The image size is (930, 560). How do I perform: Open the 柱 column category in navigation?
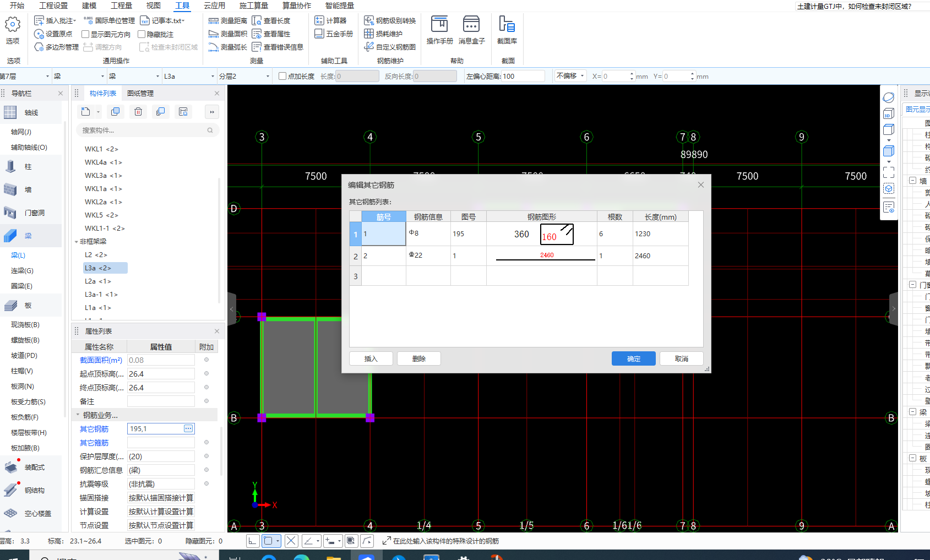29,167
